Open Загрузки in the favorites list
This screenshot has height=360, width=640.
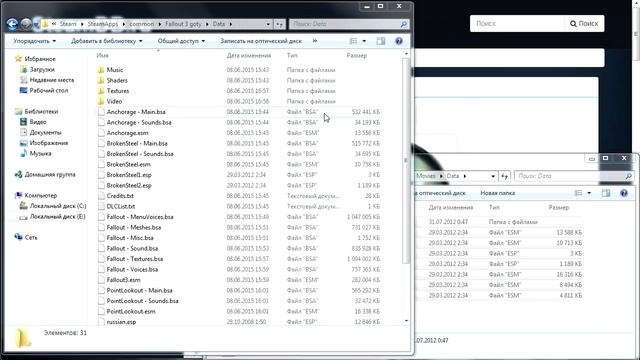pos(42,69)
